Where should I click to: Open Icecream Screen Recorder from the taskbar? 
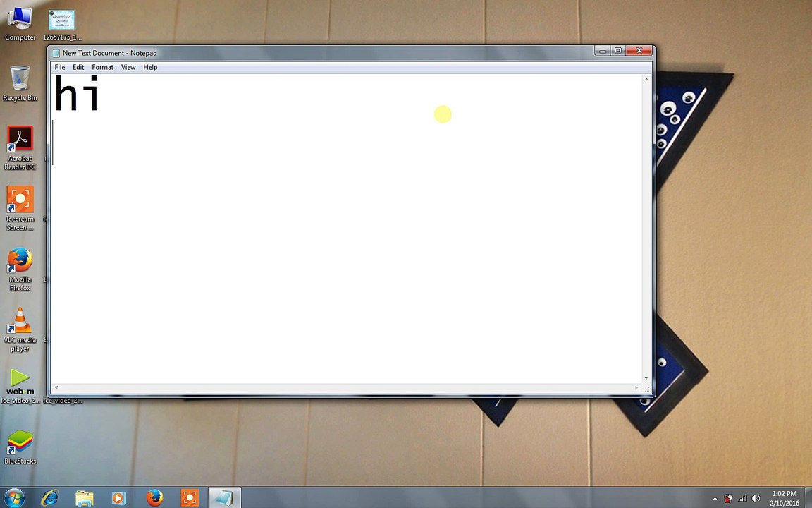[190, 497]
